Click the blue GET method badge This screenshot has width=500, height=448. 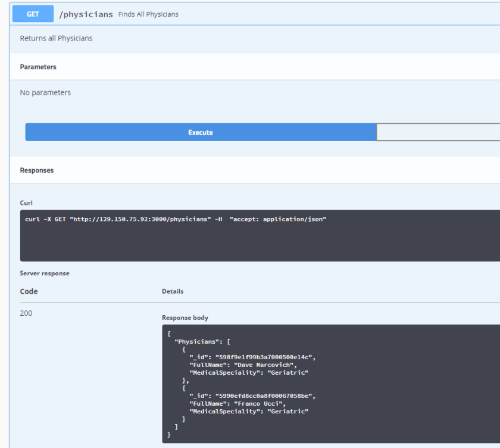click(33, 14)
